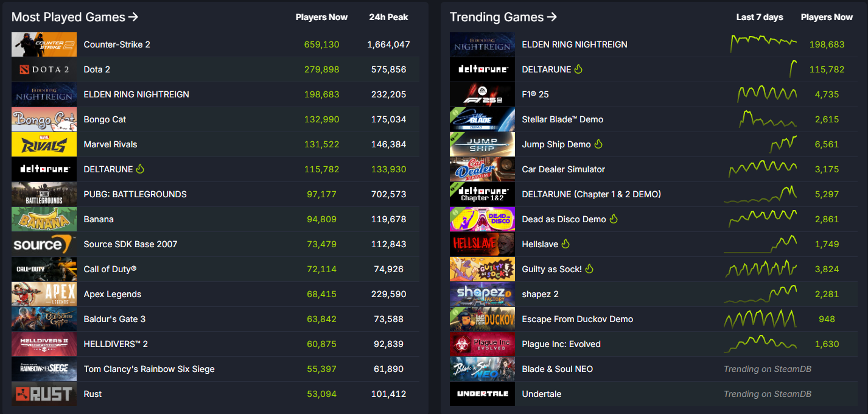Viewport: 868px width, 414px height.
Task: Click the flame icon beside Most Played DELTARUNE
Action: click(x=140, y=169)
